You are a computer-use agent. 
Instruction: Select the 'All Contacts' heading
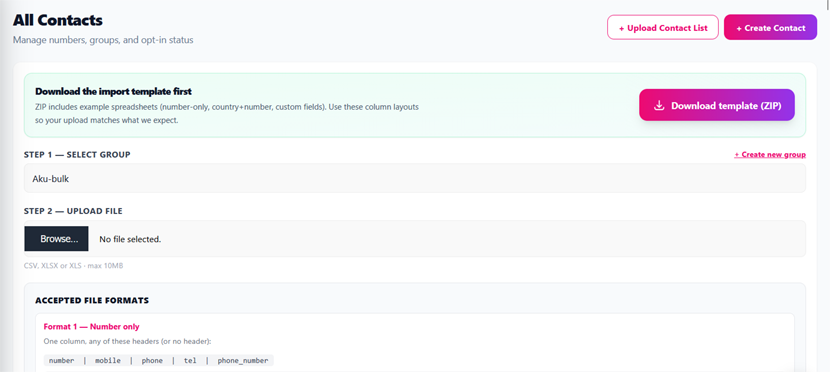coord(58,21)
